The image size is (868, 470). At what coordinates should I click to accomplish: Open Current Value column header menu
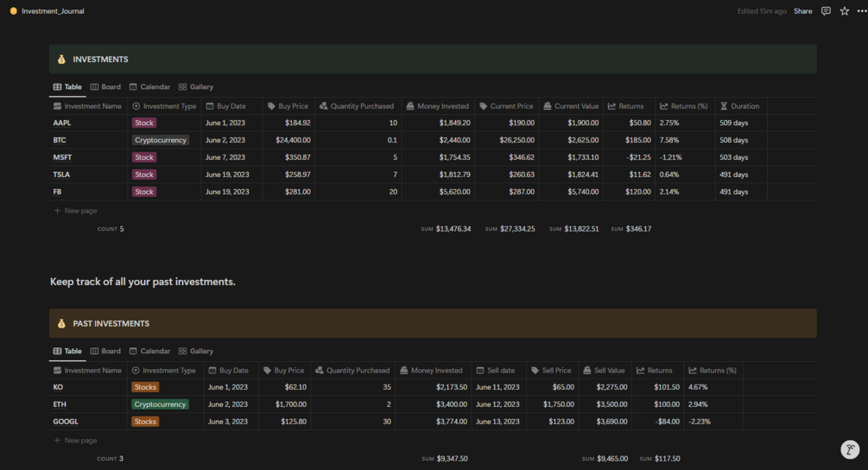(x=571, y=106)
